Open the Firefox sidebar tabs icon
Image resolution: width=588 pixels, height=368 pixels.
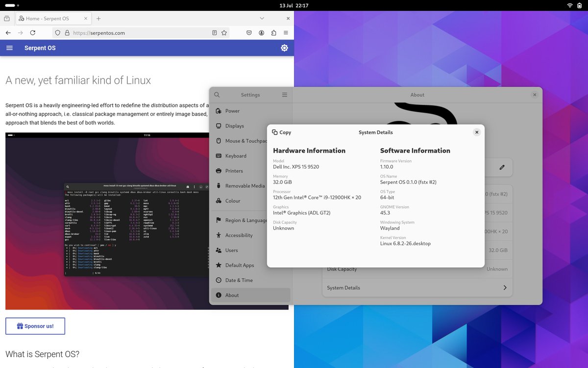(7, 19)
